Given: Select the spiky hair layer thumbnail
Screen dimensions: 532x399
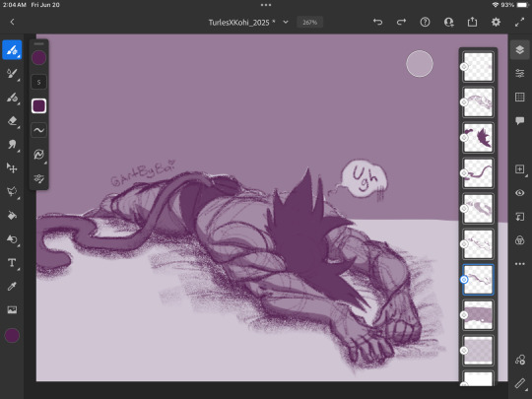Looking at the screenshot, I should tap(478, 137).
